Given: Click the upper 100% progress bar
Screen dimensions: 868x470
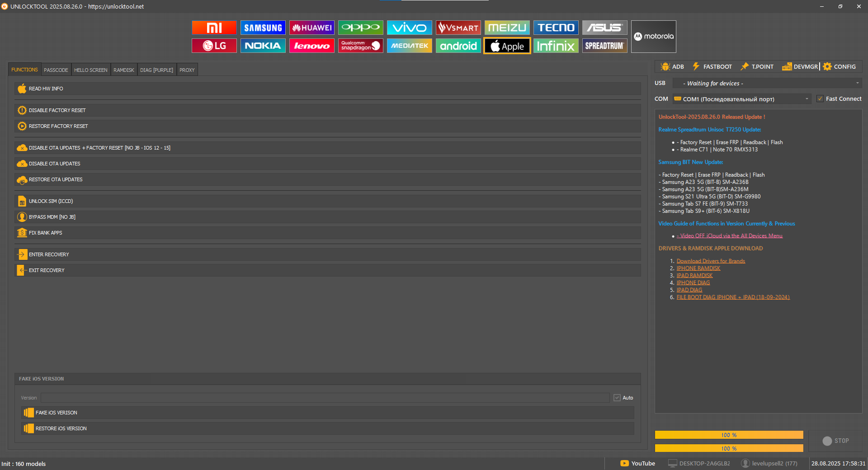Looking at the screenshot, I should (x=729, y=435).
